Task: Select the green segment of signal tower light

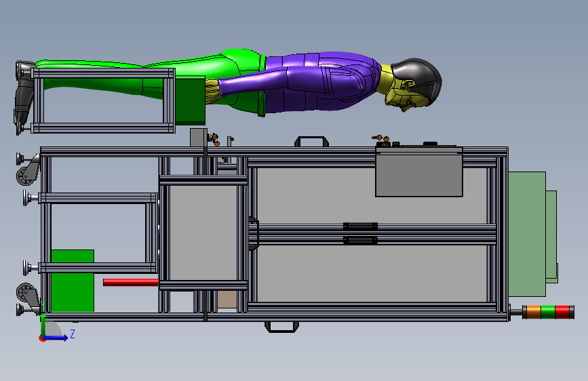Action: (x=547, y=312)
